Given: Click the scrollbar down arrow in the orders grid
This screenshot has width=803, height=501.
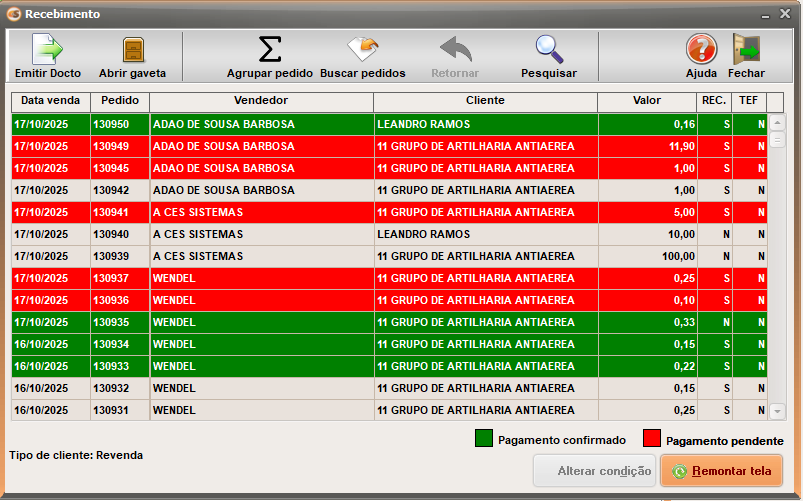Looking at the screenshot, I should 777,411.
